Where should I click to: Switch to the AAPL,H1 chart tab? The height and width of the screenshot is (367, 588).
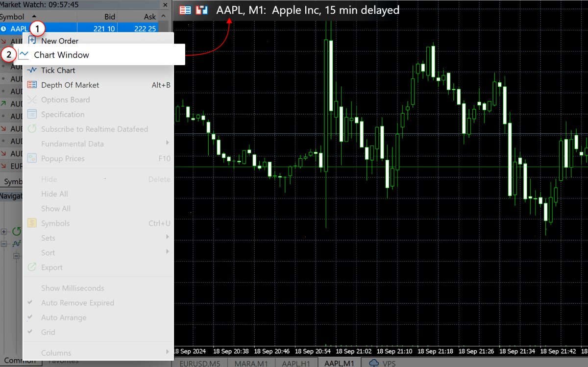[x=296, y=363]
